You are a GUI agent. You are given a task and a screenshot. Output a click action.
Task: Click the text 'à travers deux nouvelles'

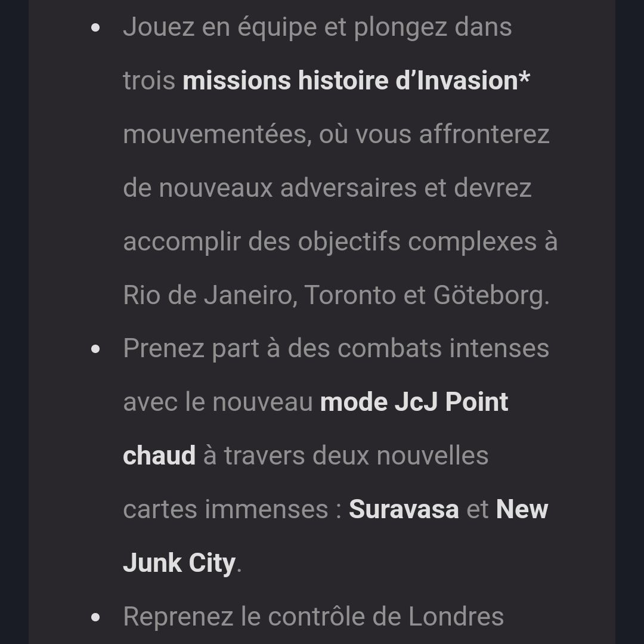click(346, 456)
